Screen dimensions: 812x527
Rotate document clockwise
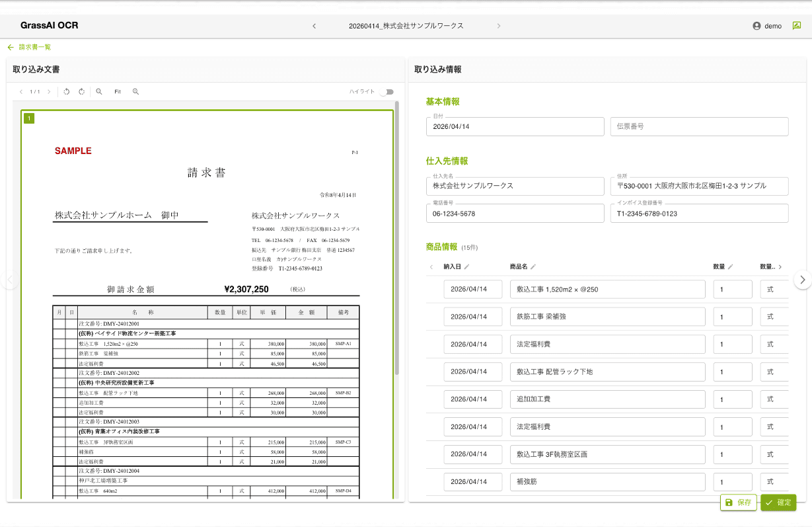point(81,92)
